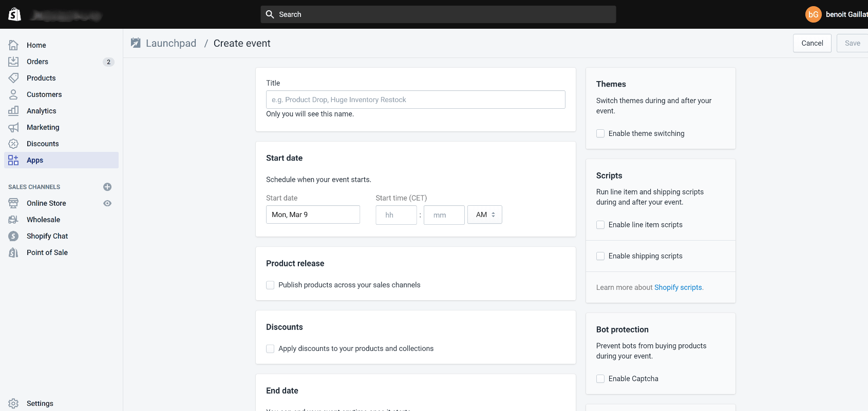868x411 pixels.
Task: Click the hh start time field
Action: (x=396, y=215)
